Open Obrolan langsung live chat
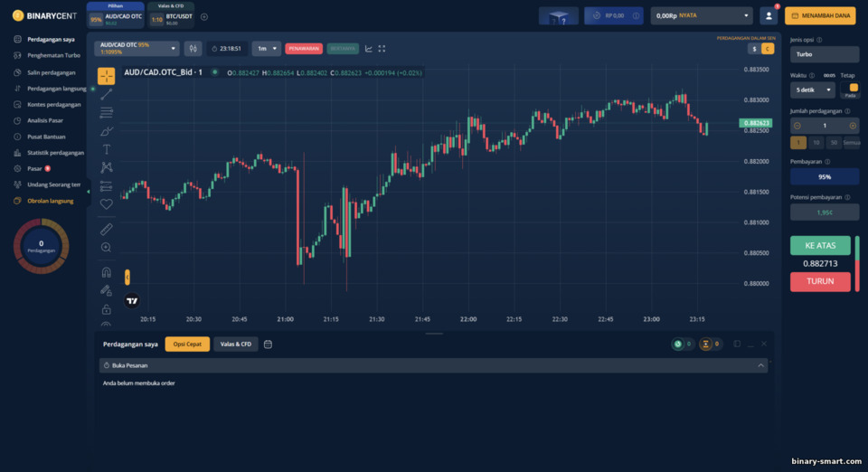 (50, 201)
